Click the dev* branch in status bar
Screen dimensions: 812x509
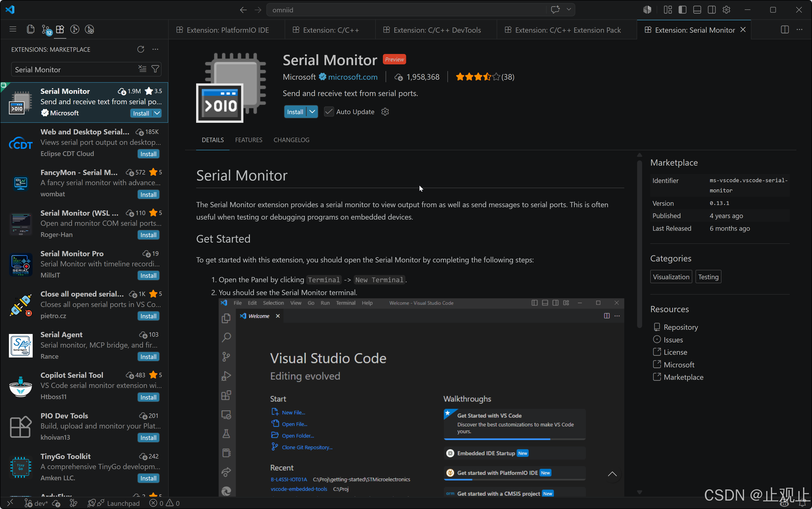click(x=36, y=503)
